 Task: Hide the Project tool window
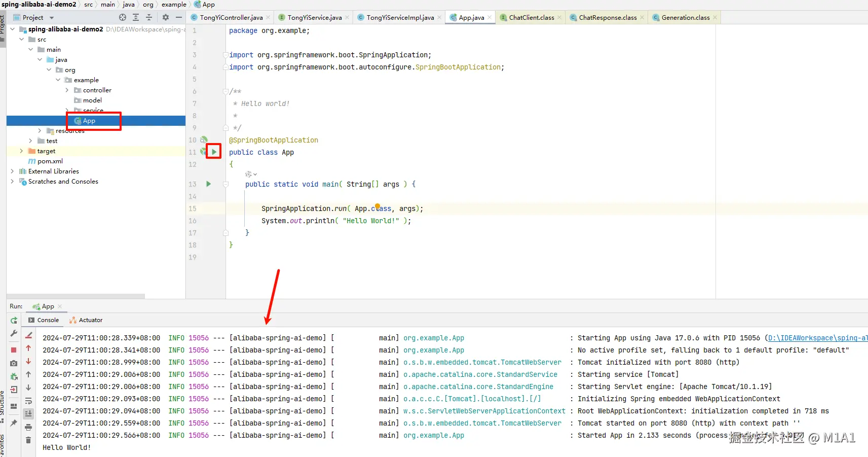pyautogui.click(x=179, y=17)
